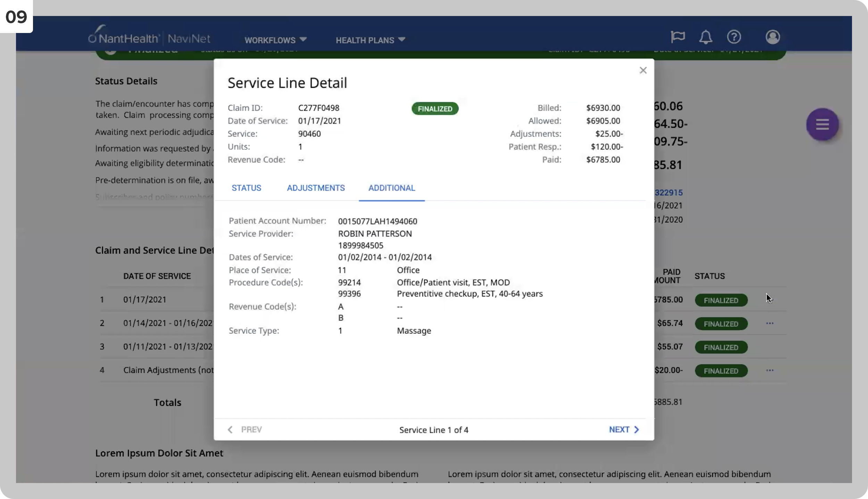
Task: Click FINALIZED status on $65.74 row
Action: (721, 324)
